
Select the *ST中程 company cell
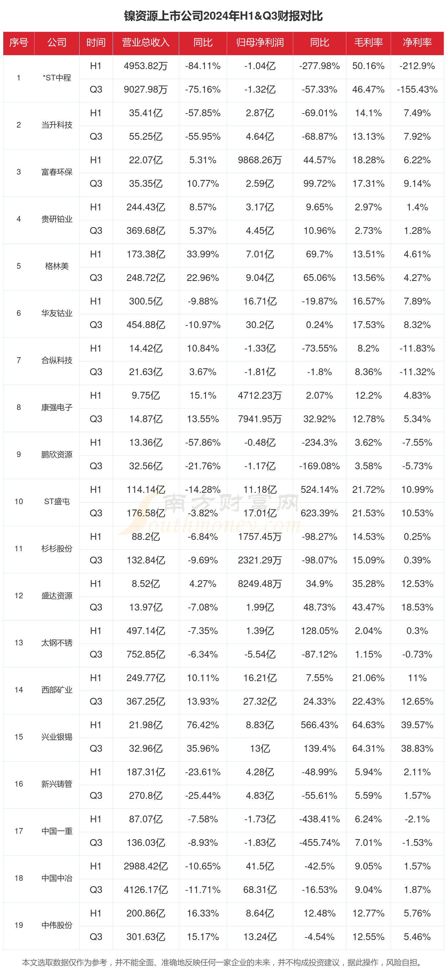[x=57, y=78]
